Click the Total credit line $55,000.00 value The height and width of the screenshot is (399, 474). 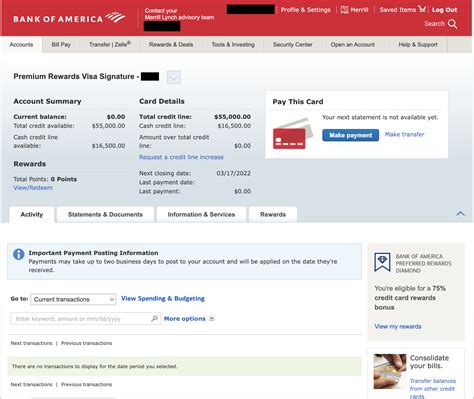point(232,117)
